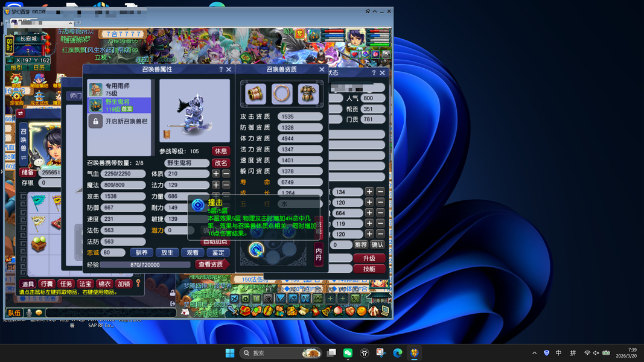Select the green fruit basket item
The image size is (644, 362).
click(39, 243)
